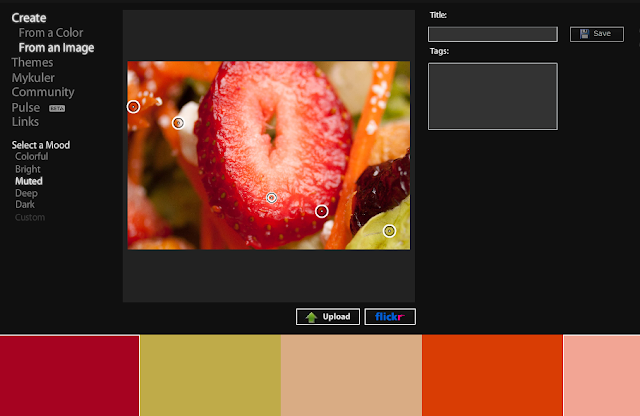Choose the Custom mood

point(30,217)
